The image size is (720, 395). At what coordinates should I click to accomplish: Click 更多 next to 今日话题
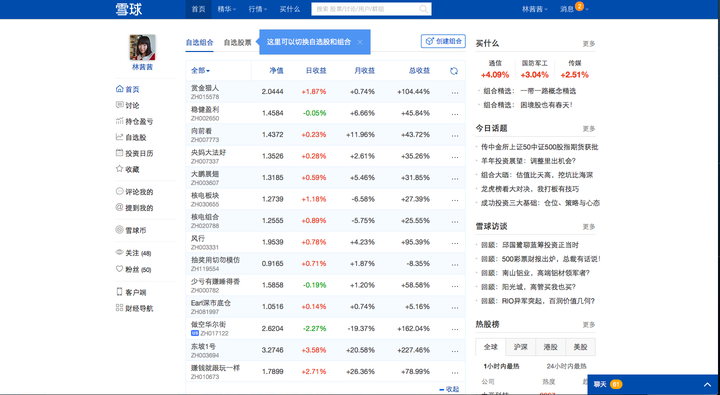tap(589, 129)
